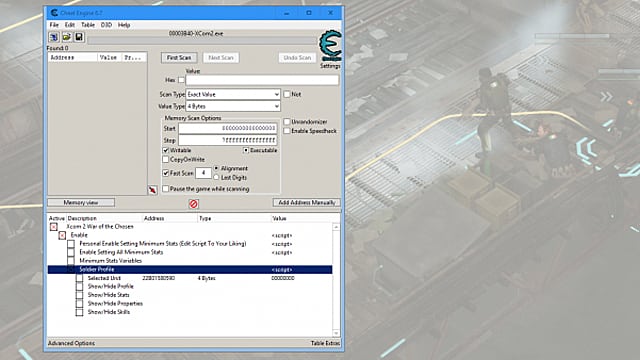Enable Speedhack checkbox
The width and height of the screenshot is (640, 360).
pyautogui.click(x=287, y=131)
